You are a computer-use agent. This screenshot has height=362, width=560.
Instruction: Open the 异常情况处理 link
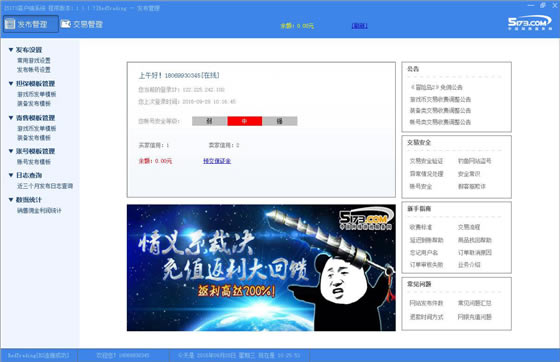tap(426, 174)
